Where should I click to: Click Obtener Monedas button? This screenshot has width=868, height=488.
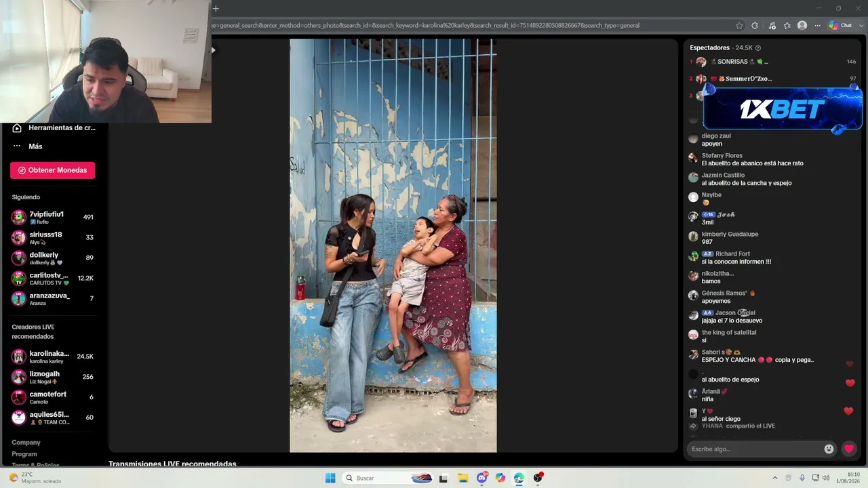click(x=52, y=170)
